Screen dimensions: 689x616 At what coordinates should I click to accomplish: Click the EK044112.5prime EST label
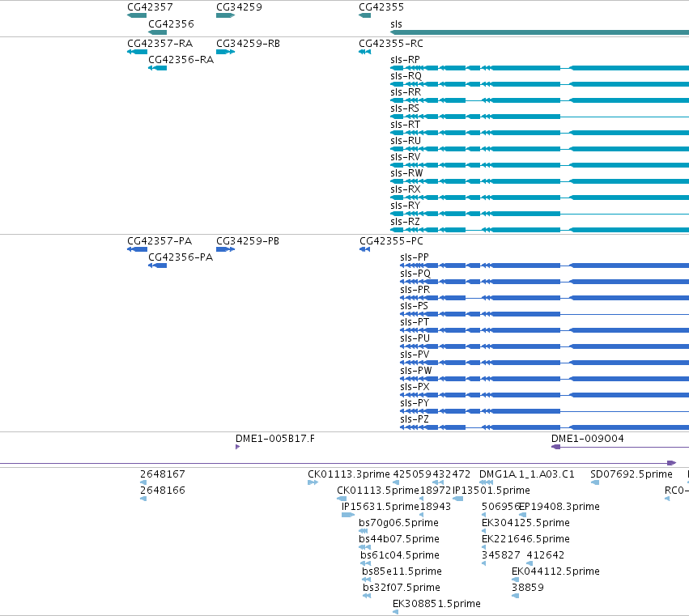[556, 571]
